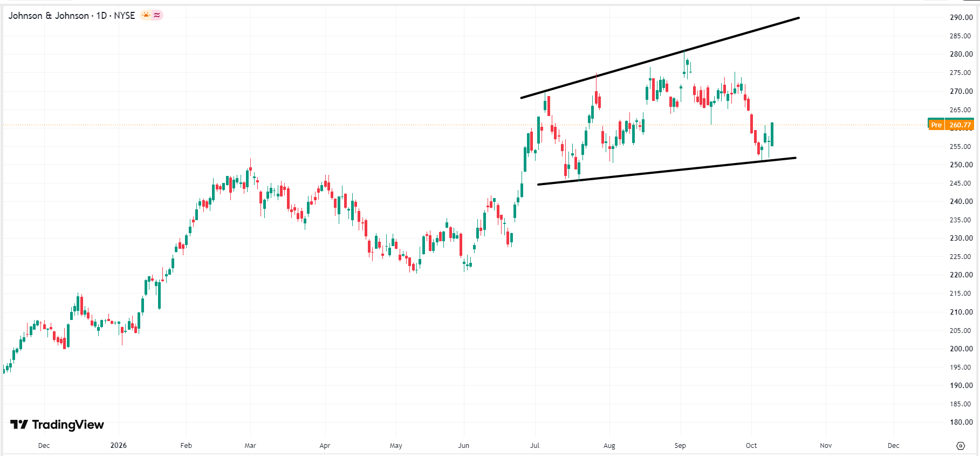Image resolution: width=980 pixels, height=456 pixels.
Task: Click the Aug label on time axis
Action: [x=609, y=445]
